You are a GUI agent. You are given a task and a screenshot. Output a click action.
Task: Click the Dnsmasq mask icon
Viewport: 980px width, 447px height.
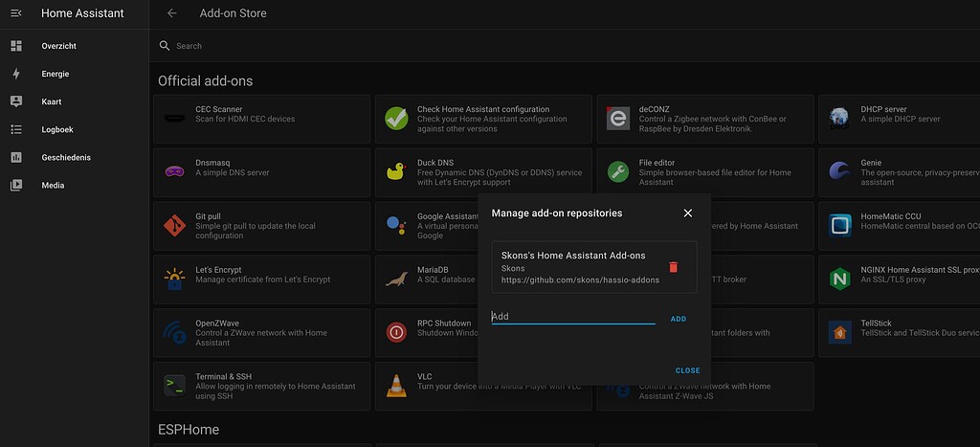(174, 171)
